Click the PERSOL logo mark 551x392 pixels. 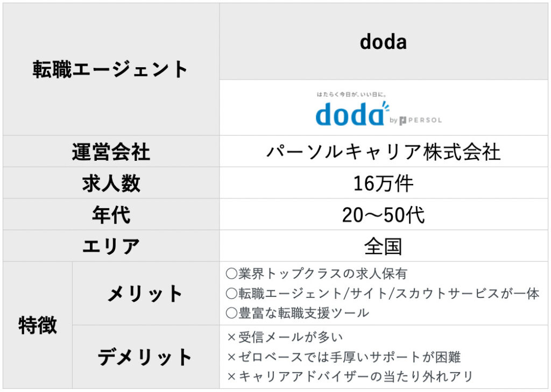(x=402, y=120)
